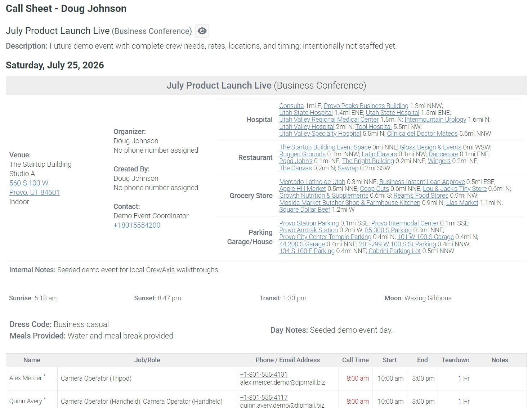This screenshot has height=408, width=532.
Task: Open Clinica del Doctor Mateos link
Action: click(422, 134)
